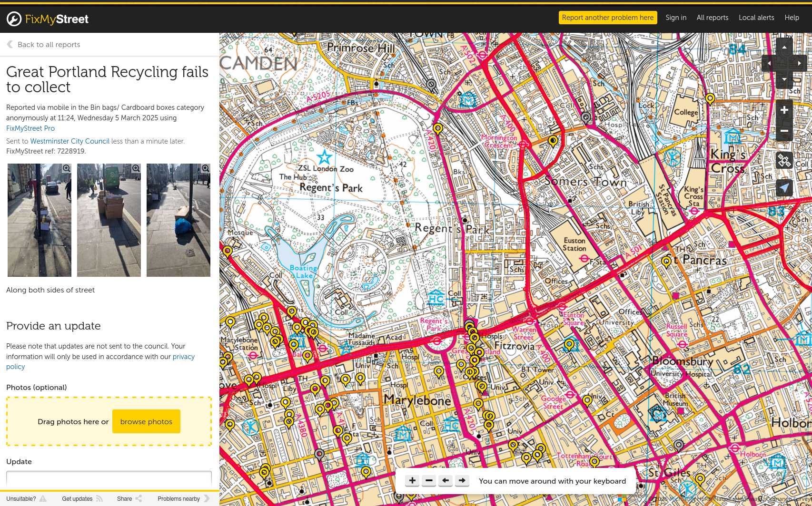Zoom out using map minus button

pos(784,131)
